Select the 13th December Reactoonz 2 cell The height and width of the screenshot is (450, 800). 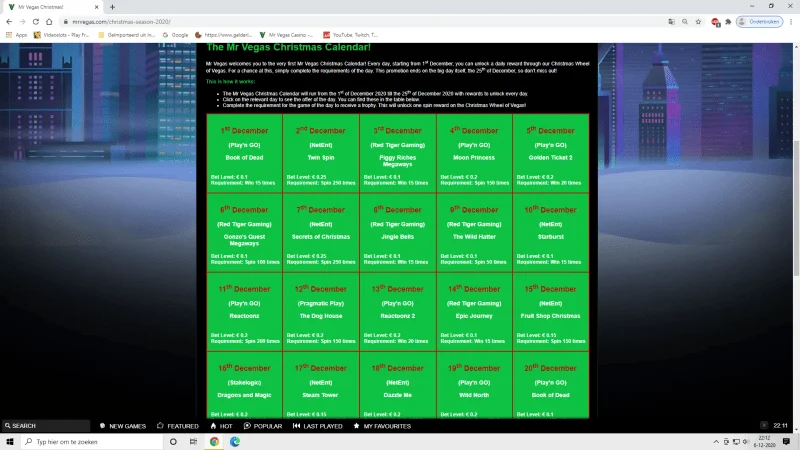(397, 311)
